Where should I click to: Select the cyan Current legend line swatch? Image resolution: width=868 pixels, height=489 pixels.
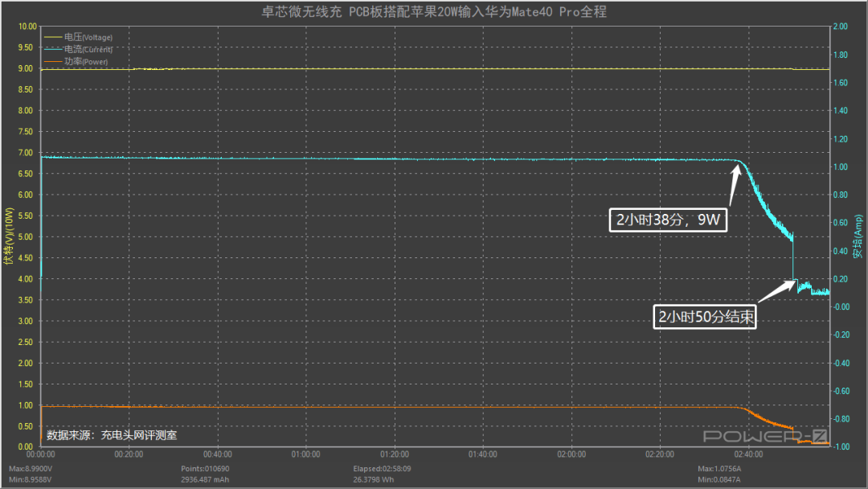[52, 49]
